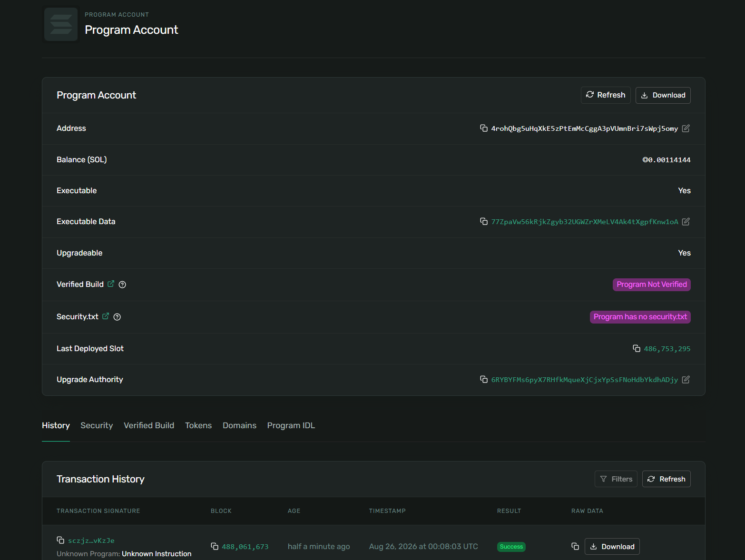
Task: Open Last Deployed Slot 486,753,295
Action: [667, 349]
